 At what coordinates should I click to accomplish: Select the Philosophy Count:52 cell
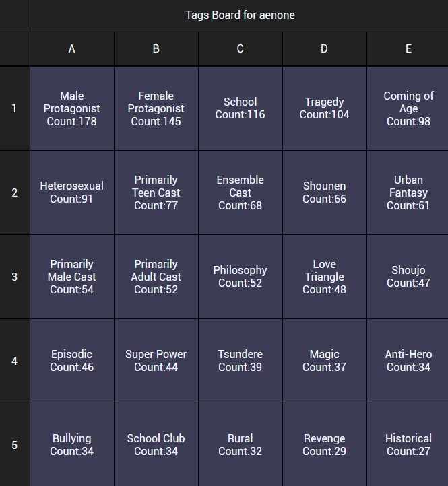pyautogui.click(x=240, y=277)
